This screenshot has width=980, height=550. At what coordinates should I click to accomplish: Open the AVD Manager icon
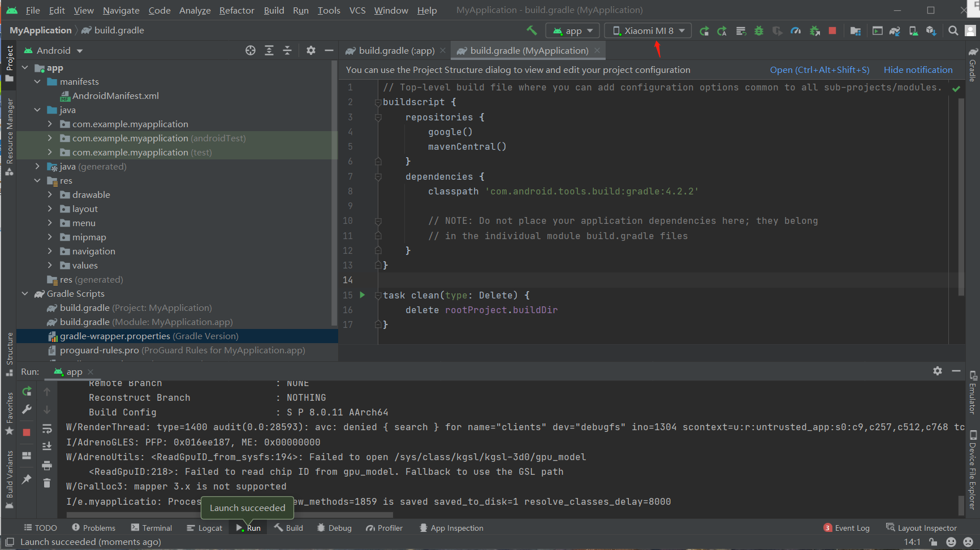pyautogui.click(x=913, y=31)
